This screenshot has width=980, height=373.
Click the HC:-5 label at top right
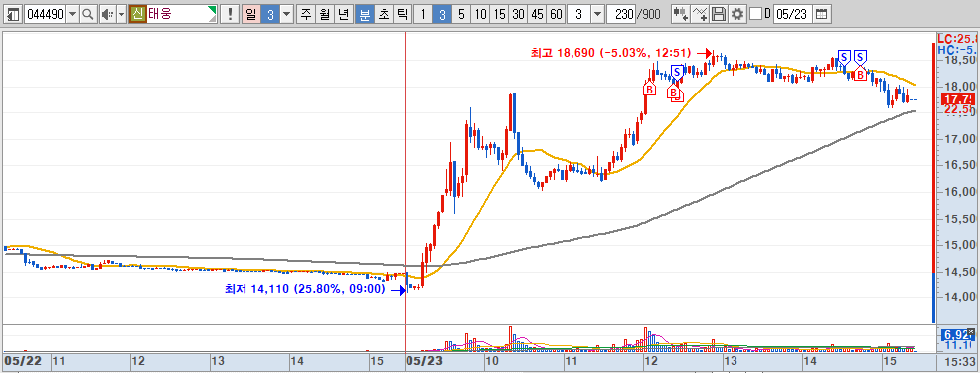(957, 50)
